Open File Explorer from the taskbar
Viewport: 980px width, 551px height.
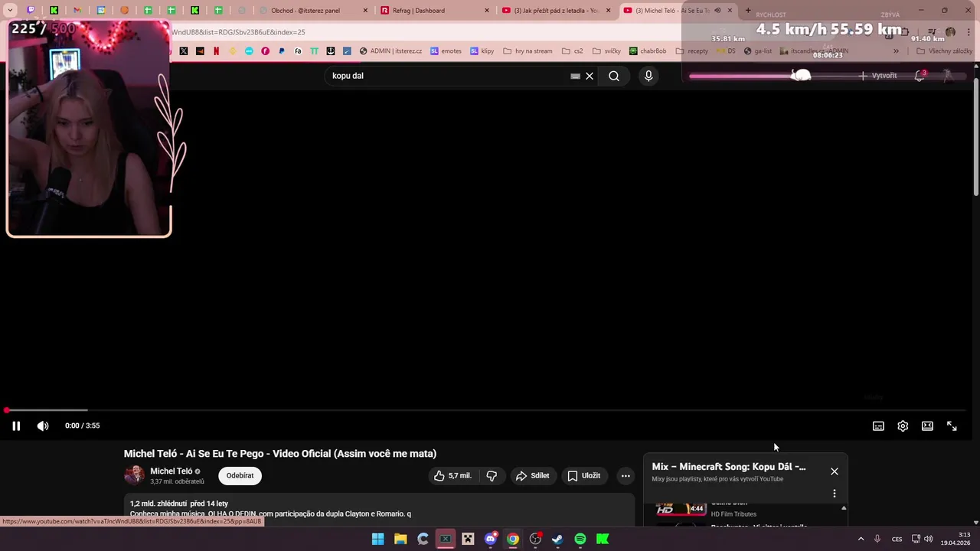(x=400, y=540)
